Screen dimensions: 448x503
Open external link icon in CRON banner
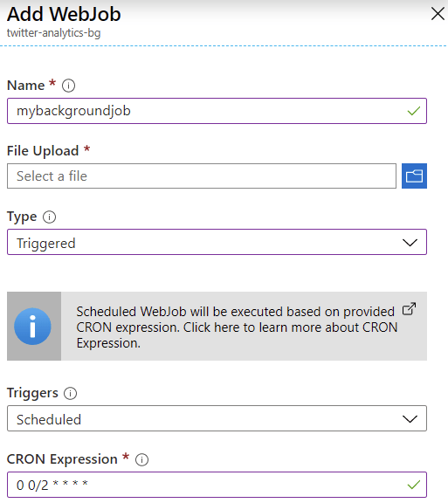point(410,309)
